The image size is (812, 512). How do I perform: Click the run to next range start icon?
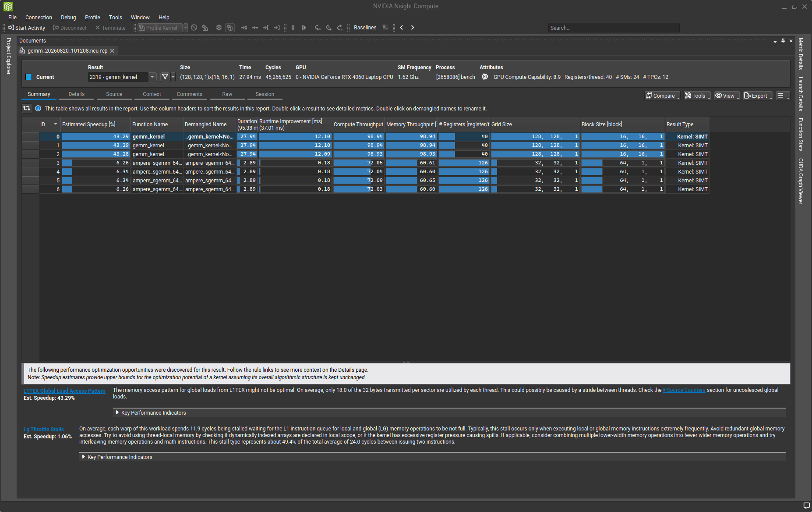tap(266, 28)
